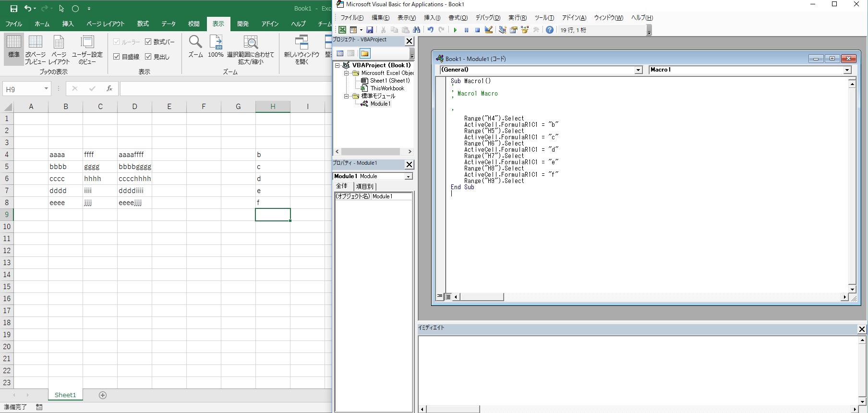The height and width of the screenshot is (413, 868).
Task: Close the プロパティ - Module1 panel
Action: click(409, 165)
